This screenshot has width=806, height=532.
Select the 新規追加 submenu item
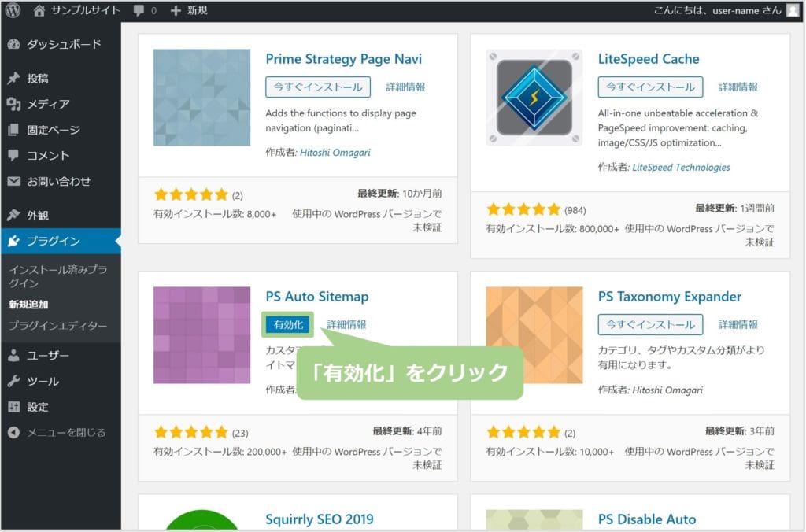pos(28,305)
